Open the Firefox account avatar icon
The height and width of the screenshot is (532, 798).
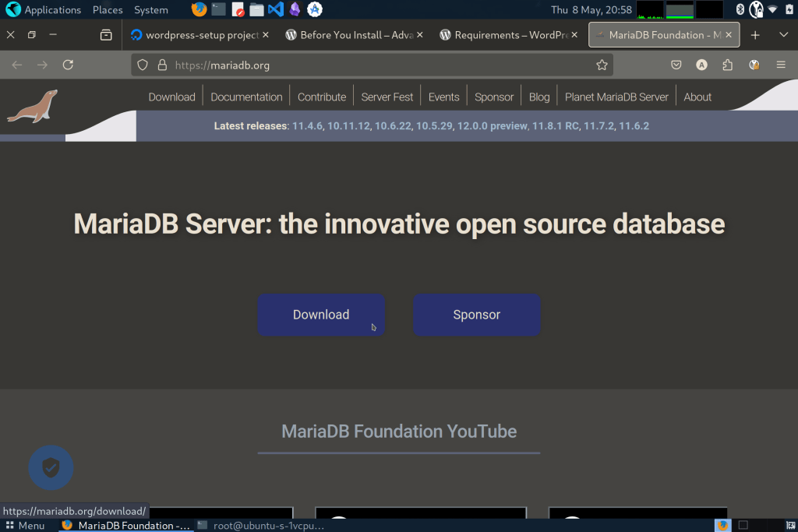click(702, 65)
